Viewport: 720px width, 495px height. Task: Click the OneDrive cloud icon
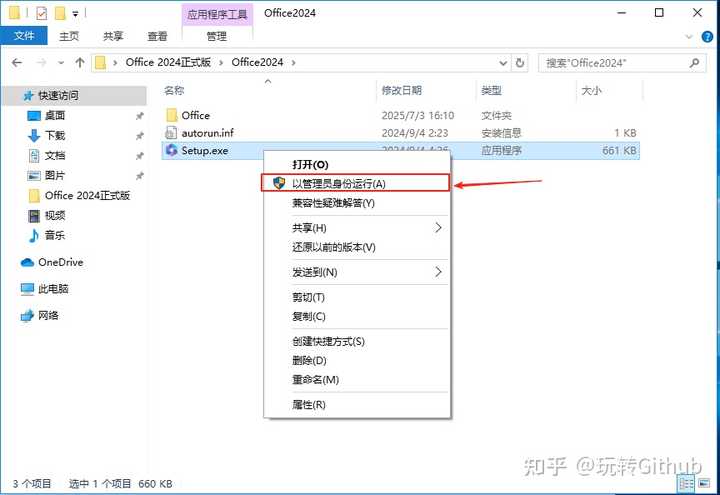[x=28, y=262]
